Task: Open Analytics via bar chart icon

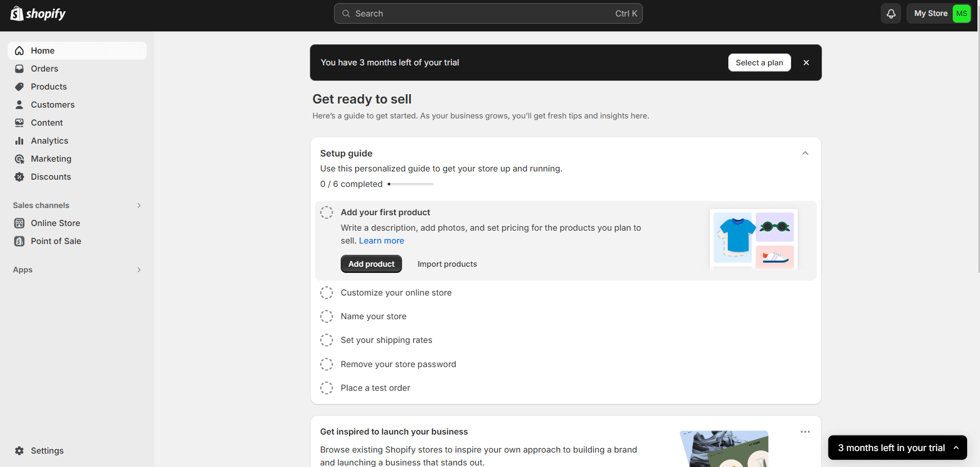Action: coord(20,141)
